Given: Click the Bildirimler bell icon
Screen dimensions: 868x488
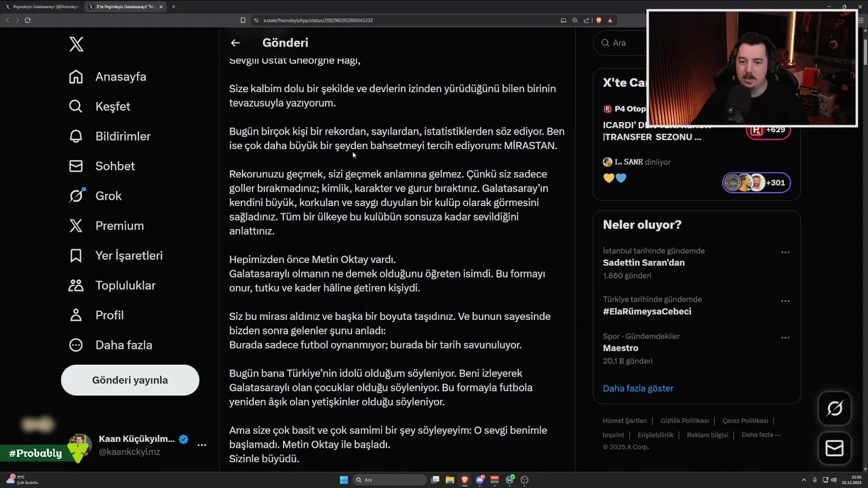Looking at the screenshot, I should (x=76, y=136).
